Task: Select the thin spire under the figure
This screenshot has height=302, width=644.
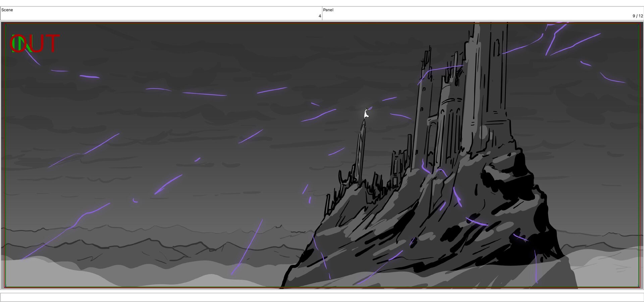Action: pyautogui.click(x=361, y=151)
